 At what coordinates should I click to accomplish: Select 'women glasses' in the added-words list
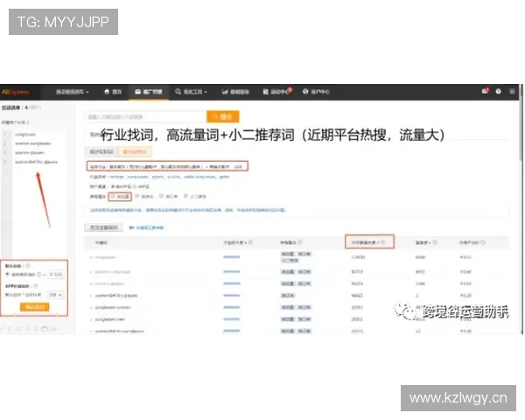[x=30, y=153]
